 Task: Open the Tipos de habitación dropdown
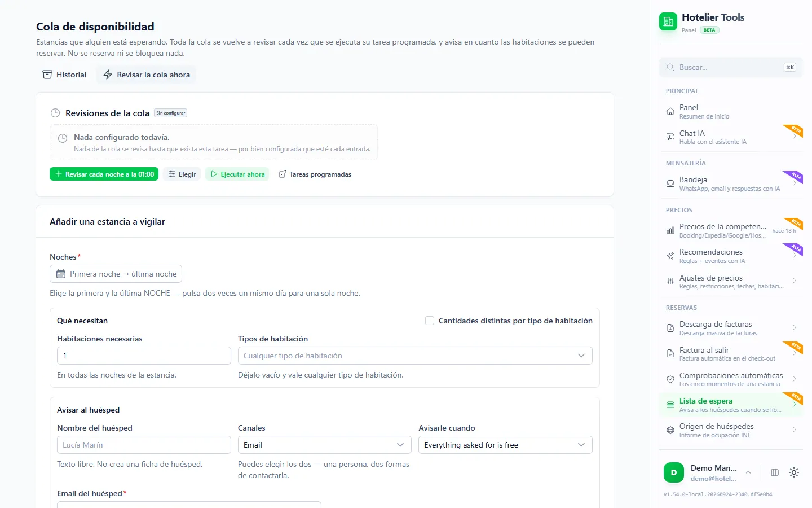(x=415, y=356)
